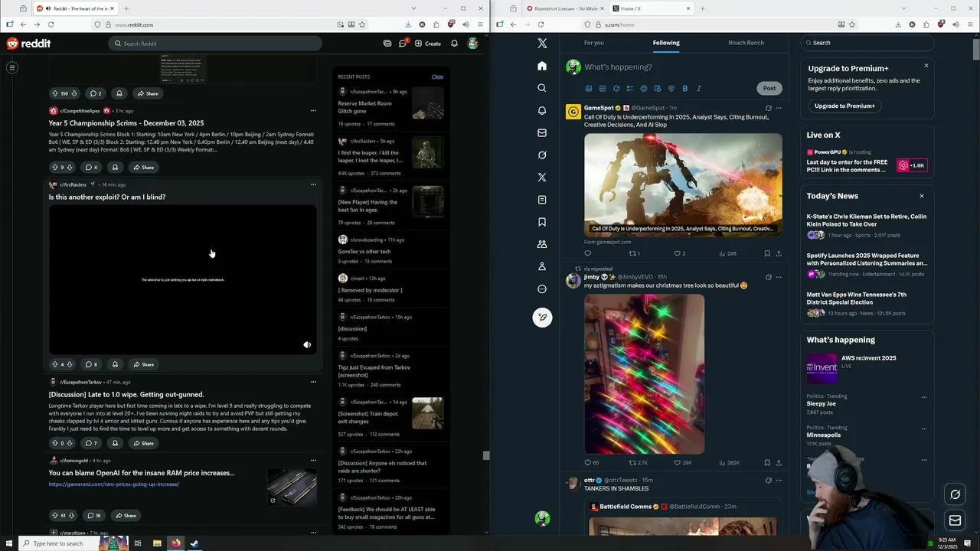Click the Reddit logo to go home

pos(28,44)
